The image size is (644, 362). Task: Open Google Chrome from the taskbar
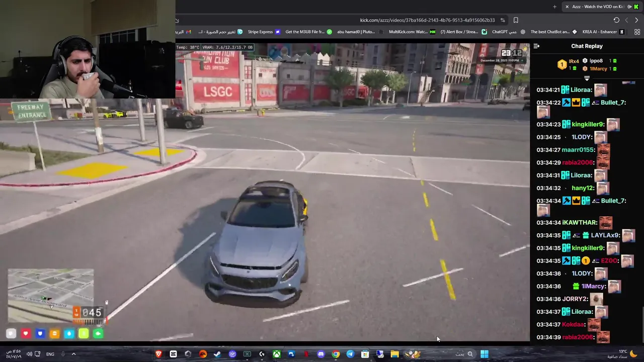click(336, 354)
